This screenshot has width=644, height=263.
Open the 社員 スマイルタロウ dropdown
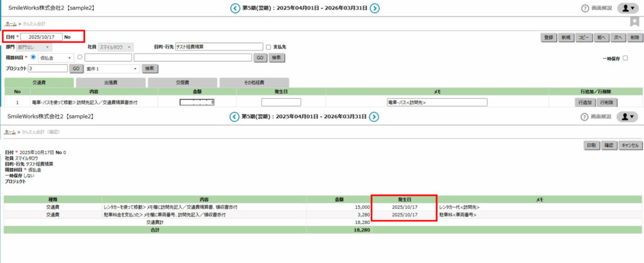pos(116,47)
